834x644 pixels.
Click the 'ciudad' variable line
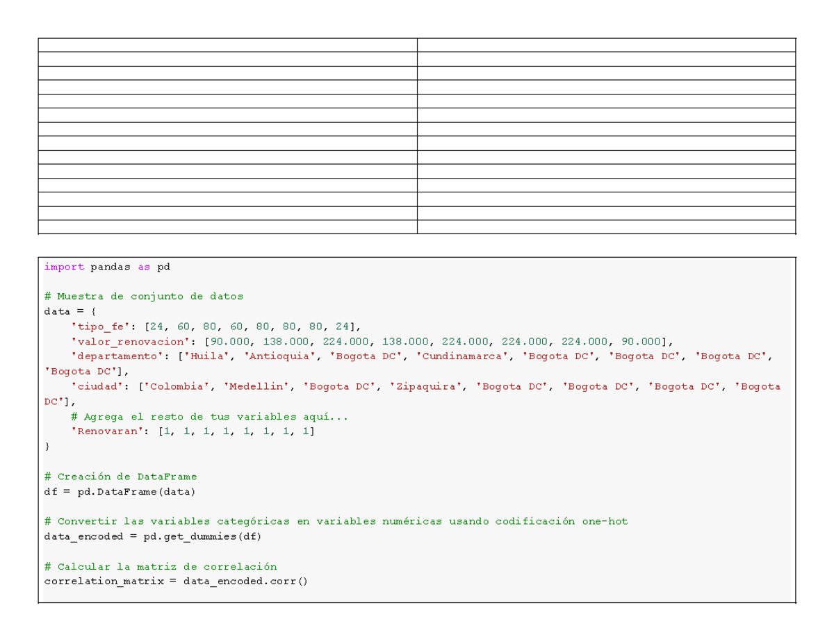coord(97,386)
